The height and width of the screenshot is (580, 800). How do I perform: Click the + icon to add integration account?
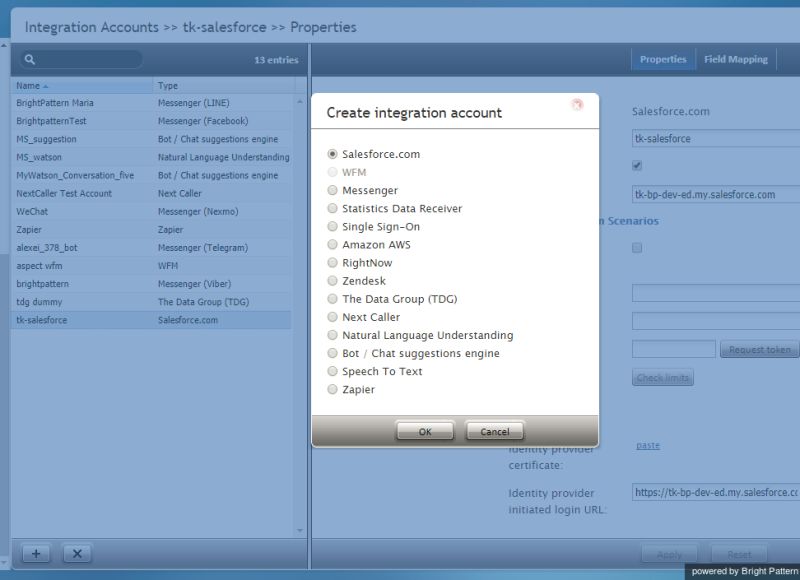[x=36, y=553]
